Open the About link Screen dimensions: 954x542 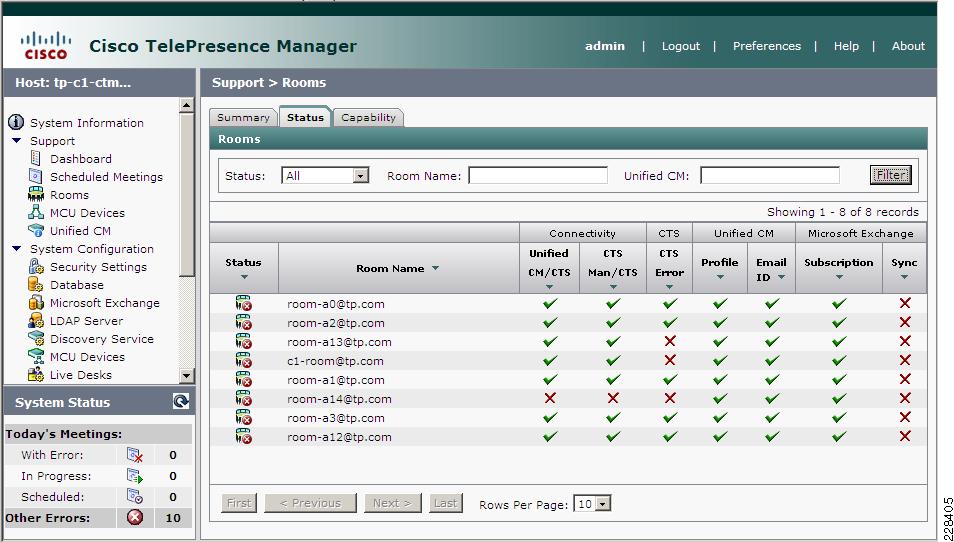(x=908, y=46)
